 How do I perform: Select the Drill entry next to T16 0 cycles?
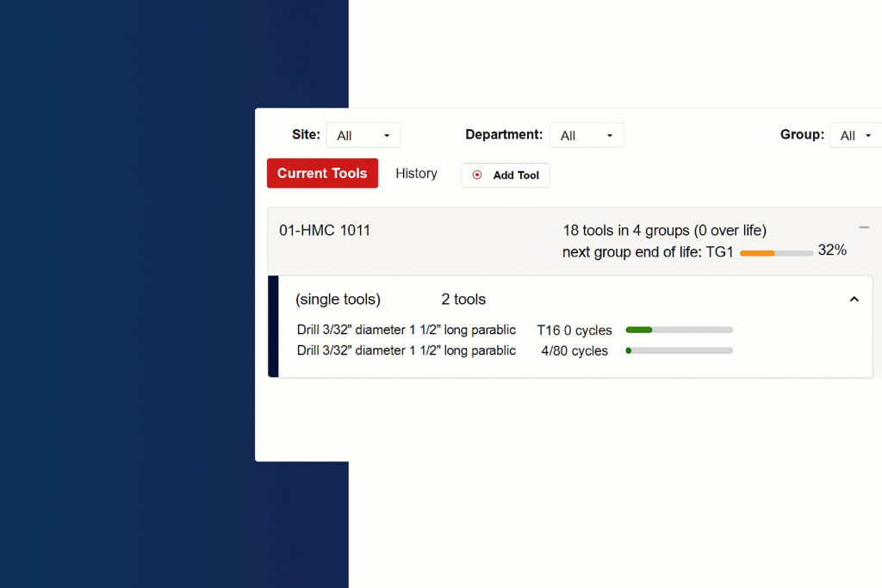pyautogui.click(x=406, y=330)
